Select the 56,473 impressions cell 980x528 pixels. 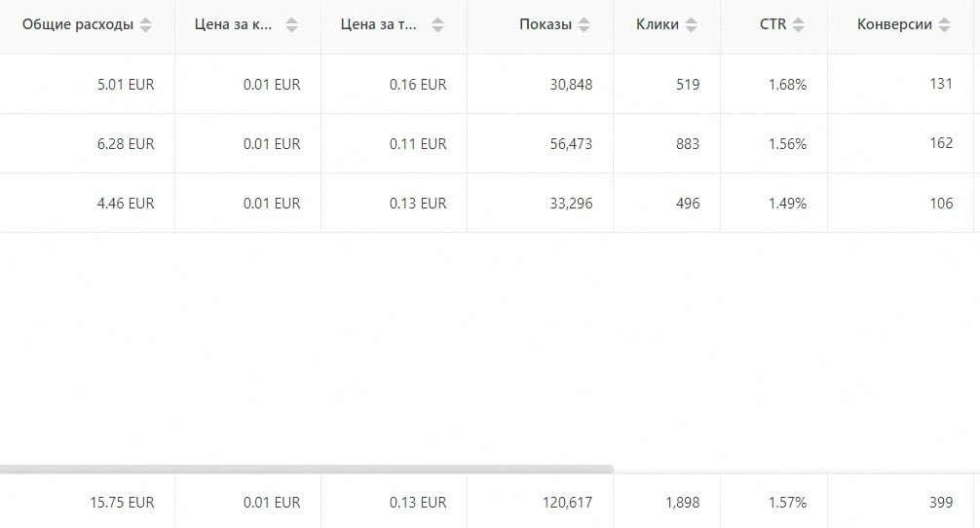click(571, 144)
